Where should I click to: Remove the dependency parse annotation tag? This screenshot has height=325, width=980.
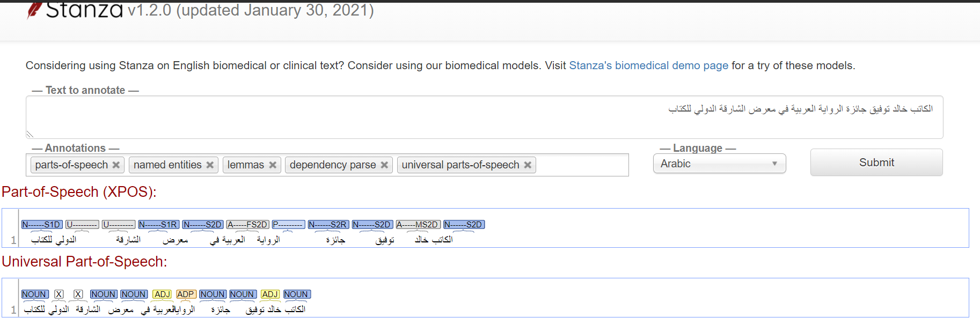(x=384, y=165)
